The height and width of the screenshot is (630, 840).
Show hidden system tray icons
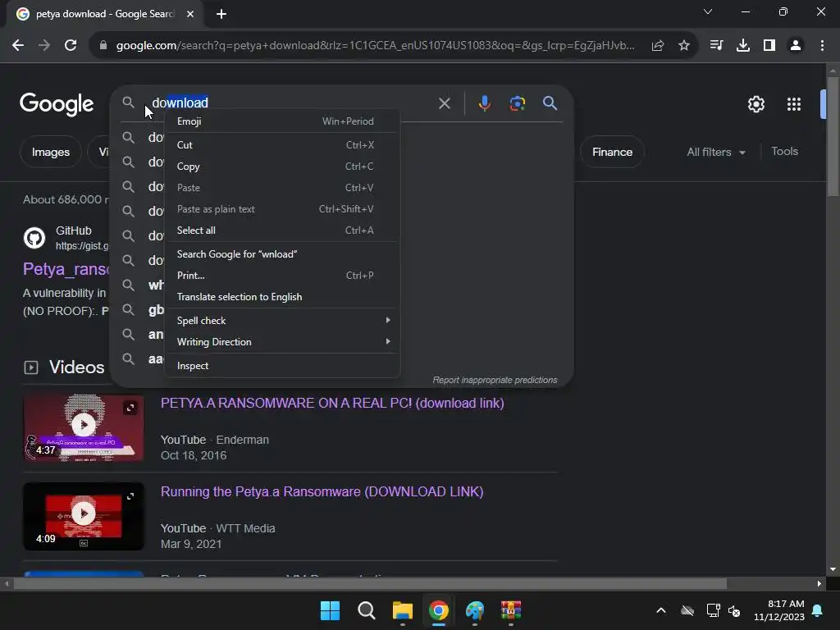661,610
